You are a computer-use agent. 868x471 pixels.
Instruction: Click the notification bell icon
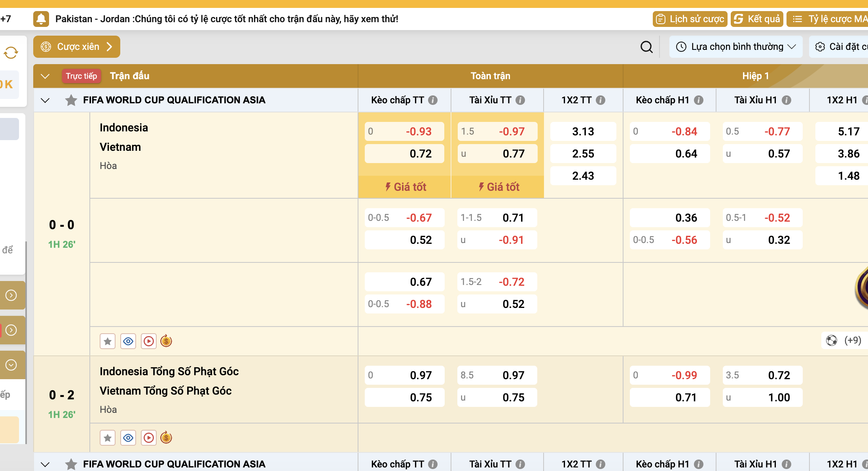click(41, 19)
